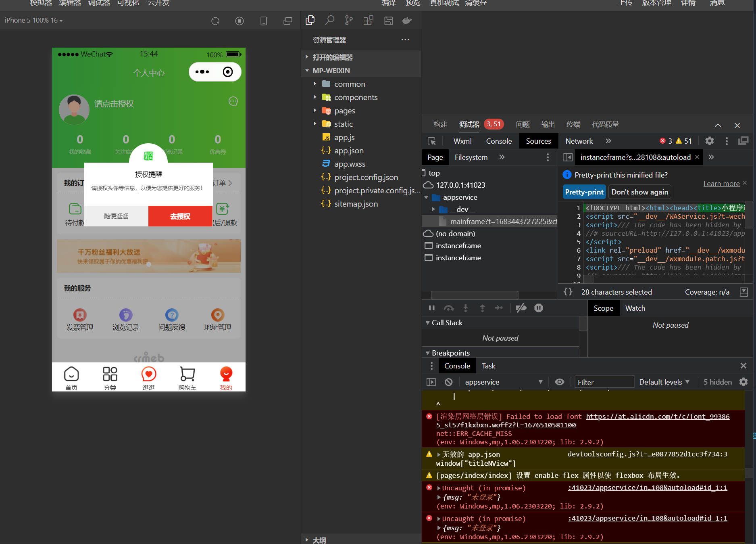Follow the Learn more link
The height and width of the screenshot is (544, 756).
tap(721, 183)
